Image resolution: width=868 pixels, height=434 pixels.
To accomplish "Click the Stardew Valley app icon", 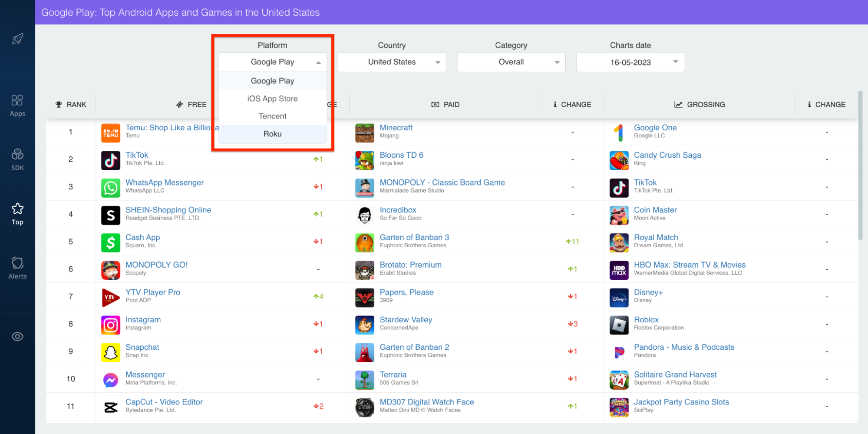I will click(x=365, y=325).
